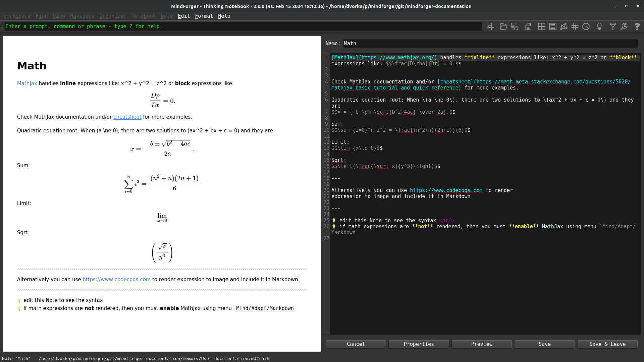Show the notebooks list icon
This screenshot has height=362, width=644.
coord(553,26)
